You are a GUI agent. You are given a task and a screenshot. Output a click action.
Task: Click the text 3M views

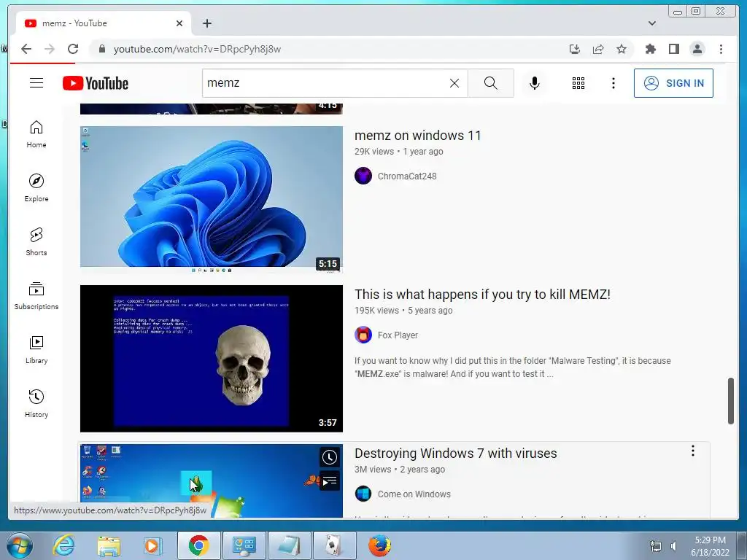tap(373, 470)
